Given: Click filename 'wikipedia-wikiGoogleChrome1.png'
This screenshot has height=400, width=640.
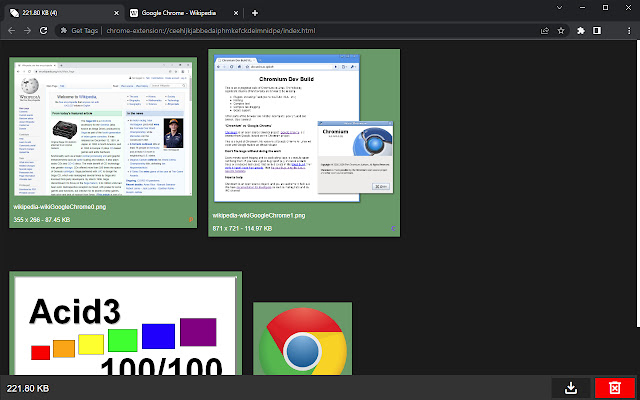Looking at the screenshot, I should coord(259,215).
